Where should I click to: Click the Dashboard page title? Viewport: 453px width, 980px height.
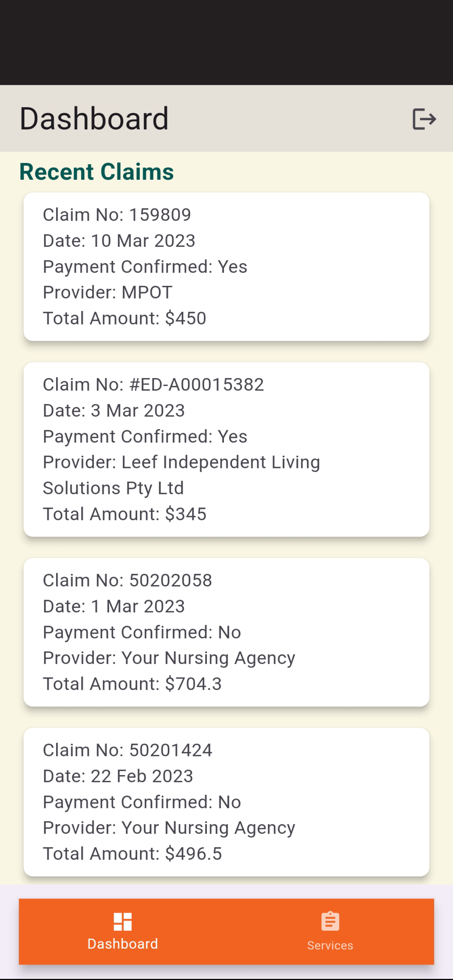click(x=94, y=119)
